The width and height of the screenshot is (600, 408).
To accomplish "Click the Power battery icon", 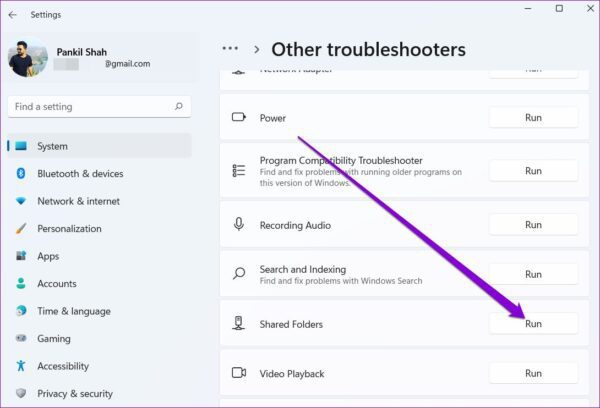I will pyautogui.click(x=239, y=117).
